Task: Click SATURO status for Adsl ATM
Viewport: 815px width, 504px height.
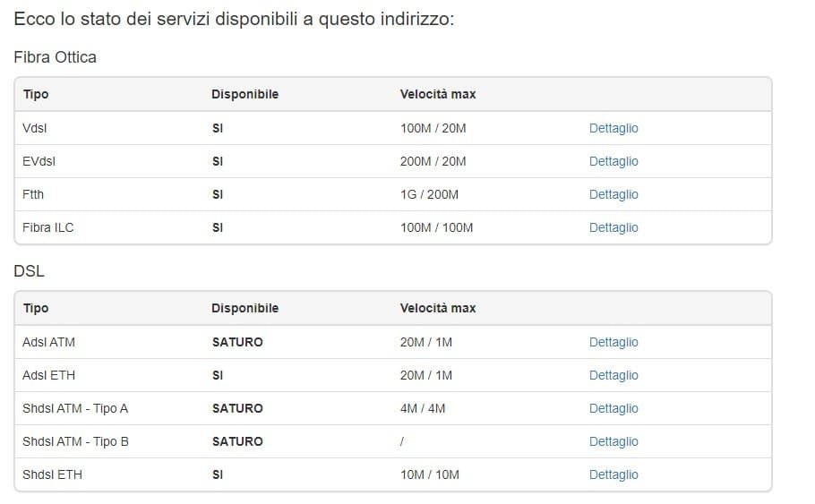Action: (237, 342)
